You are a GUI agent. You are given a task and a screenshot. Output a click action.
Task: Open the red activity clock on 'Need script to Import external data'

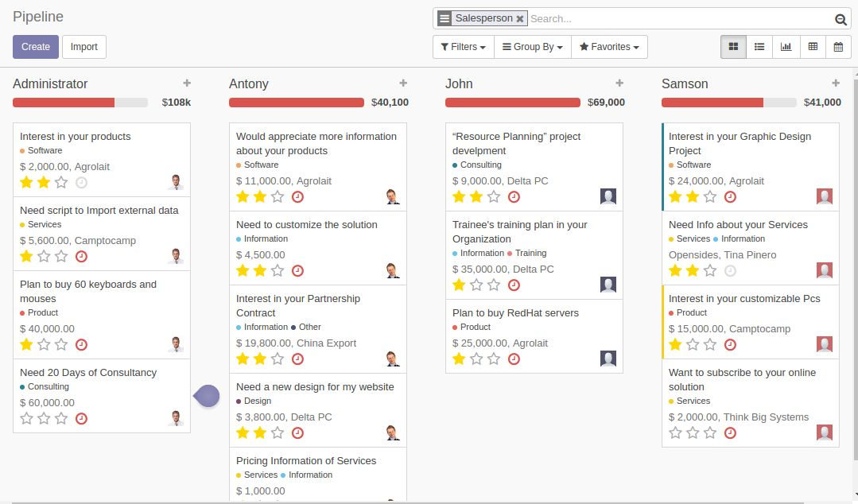point(80,254)
